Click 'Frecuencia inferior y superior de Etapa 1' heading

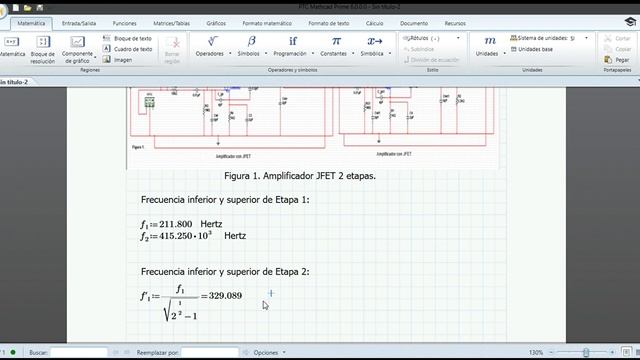click(x=225, y=200)
